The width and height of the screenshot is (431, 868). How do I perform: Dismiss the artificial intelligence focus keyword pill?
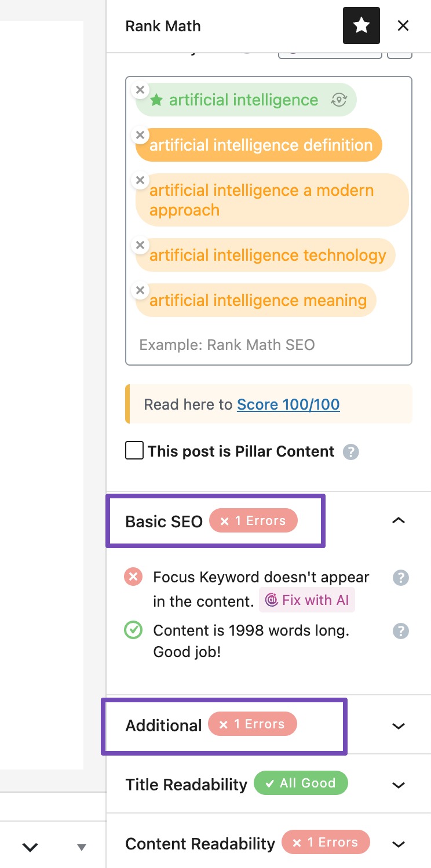[x=140, y=90]
